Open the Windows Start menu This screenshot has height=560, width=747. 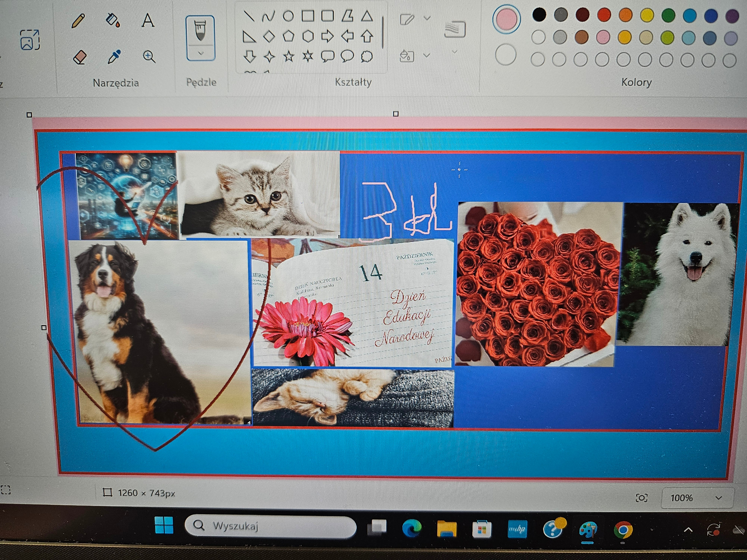(x=164, y=525)
